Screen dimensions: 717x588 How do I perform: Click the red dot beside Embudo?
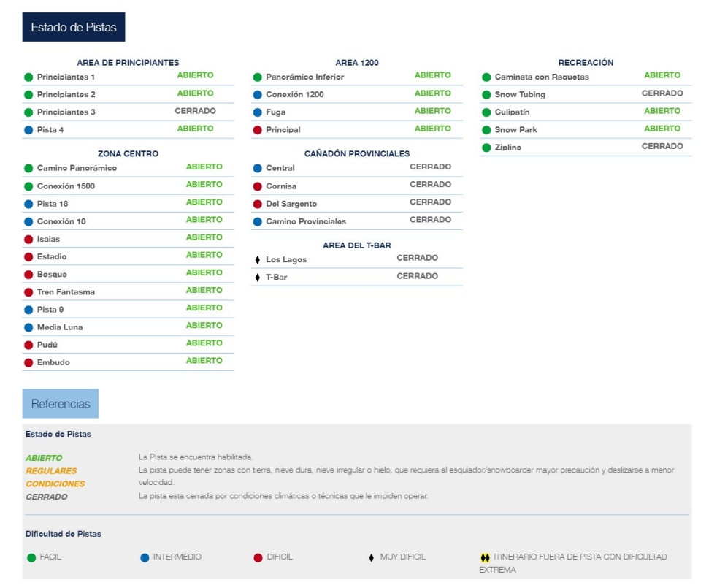tap(28, 363)
